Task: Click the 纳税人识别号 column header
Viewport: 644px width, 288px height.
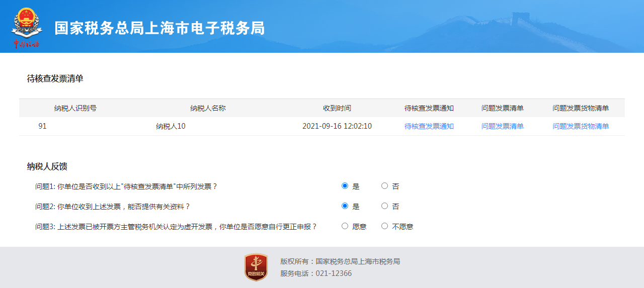Action: pos(75,108)
